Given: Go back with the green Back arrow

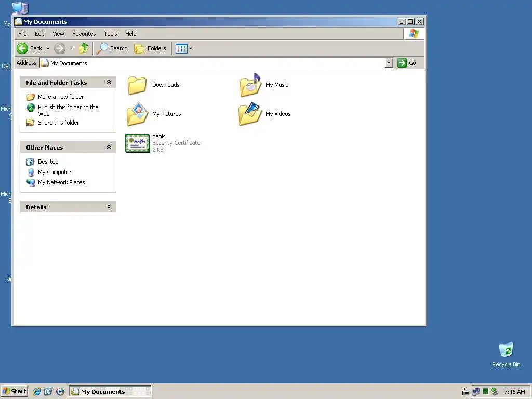Looking at the screenshot, I should [30, 48].
